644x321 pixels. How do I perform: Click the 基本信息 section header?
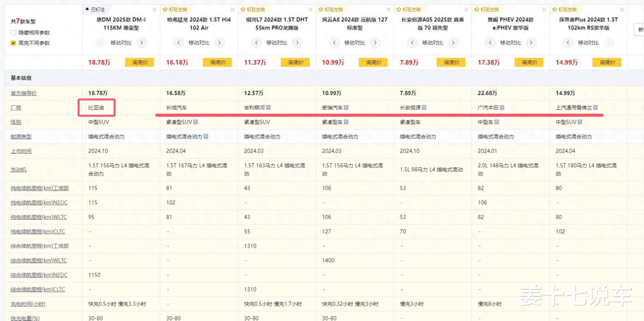(21, 78)
